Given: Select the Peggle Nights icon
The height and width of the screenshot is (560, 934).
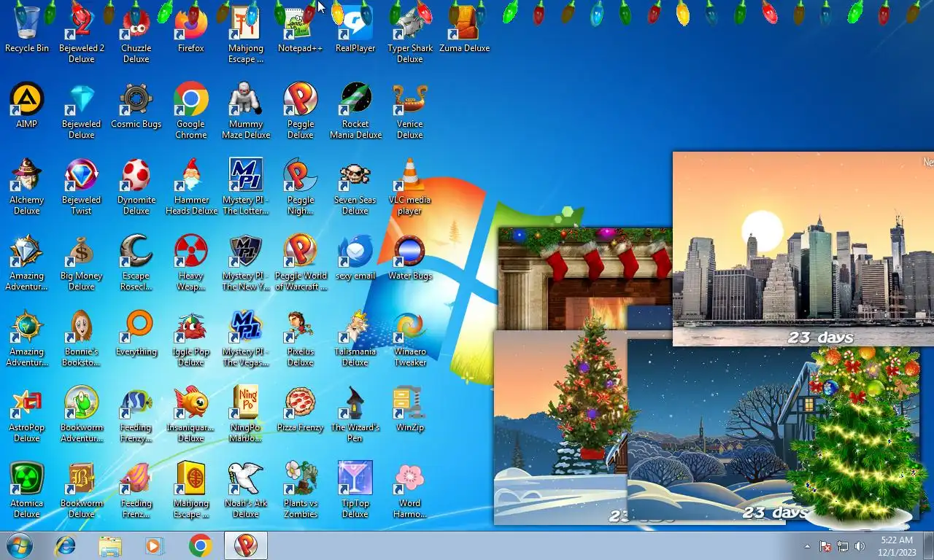Looking at the screenshot, I should click(300, 186).
